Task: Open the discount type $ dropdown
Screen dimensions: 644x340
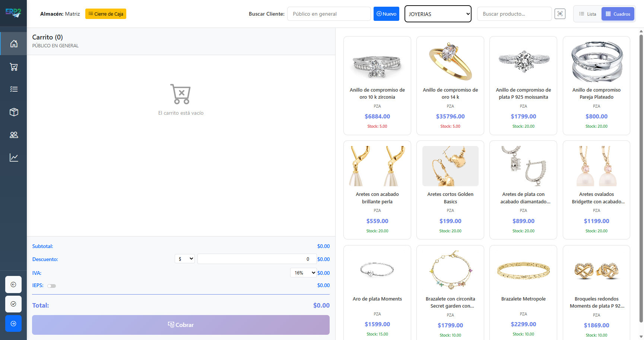Action: pyautogui.click(x=185, y=259)
